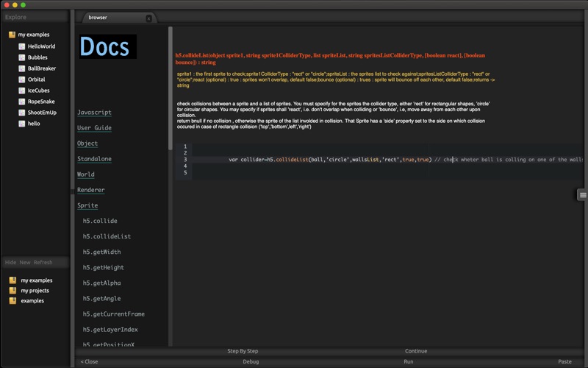
Task: Click New in the explorer toolbar
Action: [x=25, y=263]
